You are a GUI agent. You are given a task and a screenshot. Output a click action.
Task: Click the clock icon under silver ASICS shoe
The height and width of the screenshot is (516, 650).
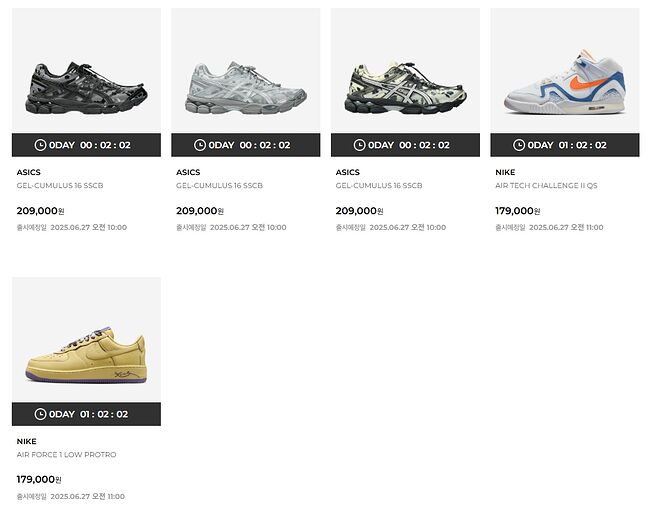(200, 145)
